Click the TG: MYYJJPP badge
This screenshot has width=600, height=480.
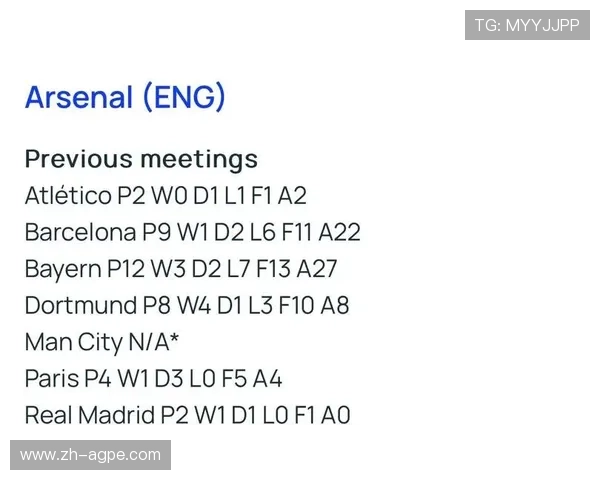point(527,26)
